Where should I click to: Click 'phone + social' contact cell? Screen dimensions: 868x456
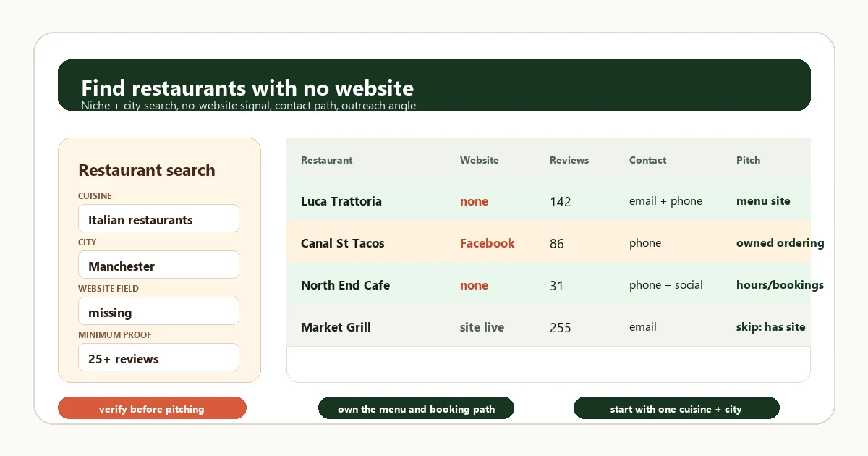click(x=666, y=285)
